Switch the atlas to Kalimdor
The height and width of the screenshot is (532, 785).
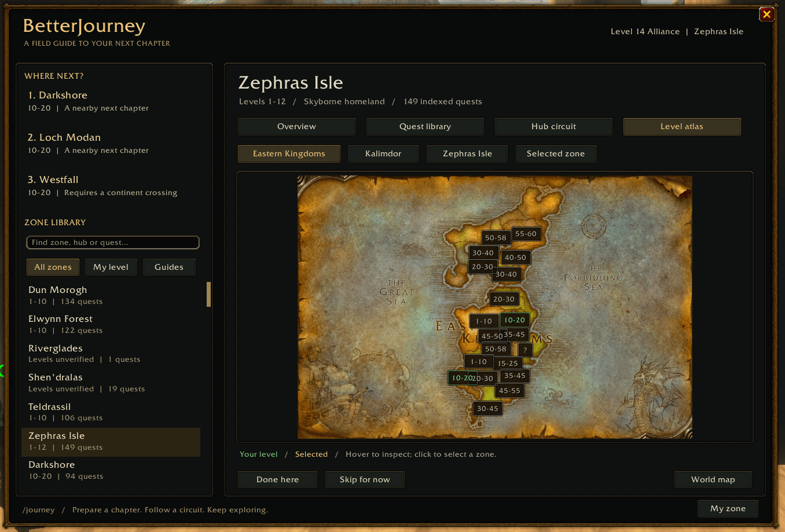point(383,154)
